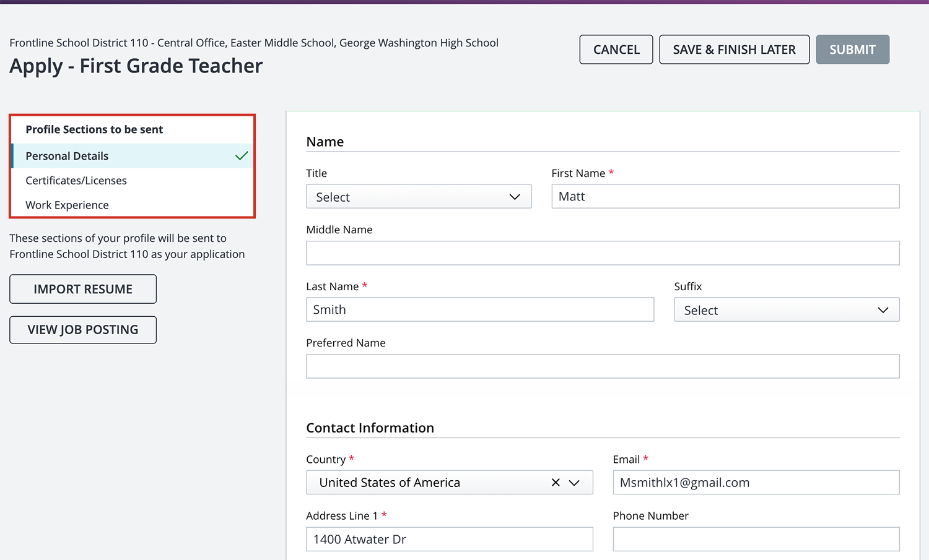This screenshot has height=560, width=929.
Task: Clear the Country selection with the X icon
Action: (x=556, y=483)
